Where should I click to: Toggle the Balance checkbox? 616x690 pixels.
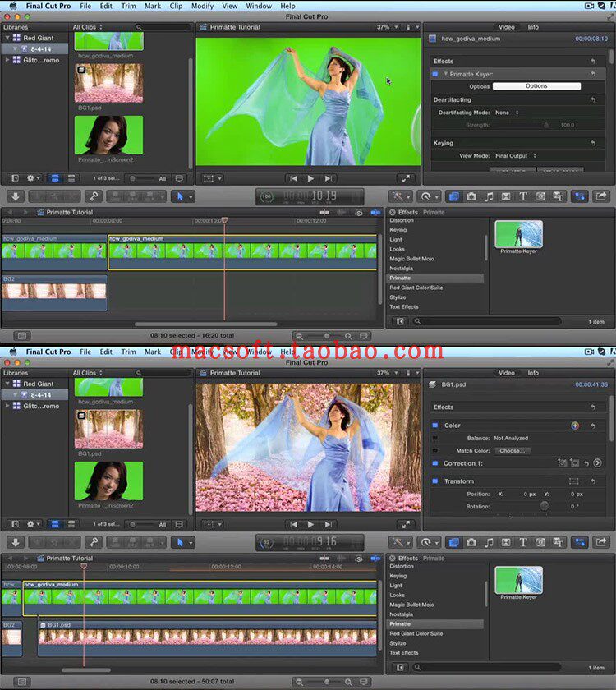(434, 439)
